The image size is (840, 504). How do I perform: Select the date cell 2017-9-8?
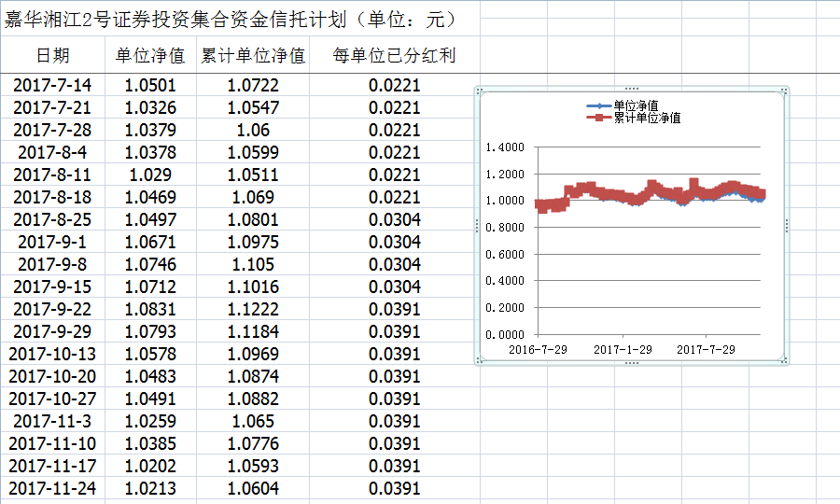[52, 264]
